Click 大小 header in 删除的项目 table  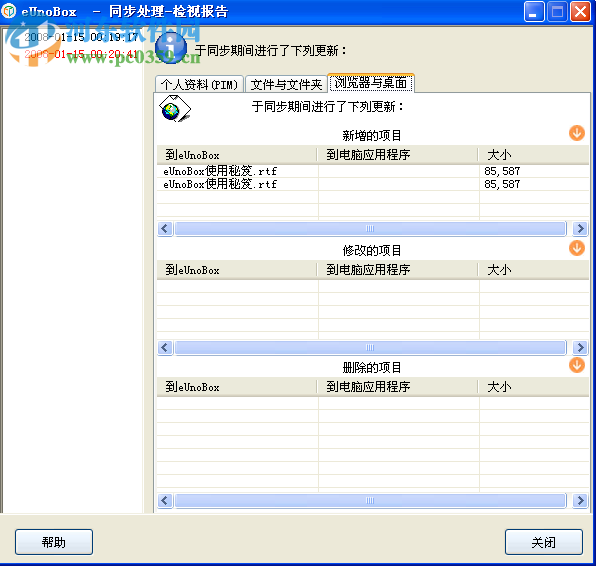[x=534, y=387]
